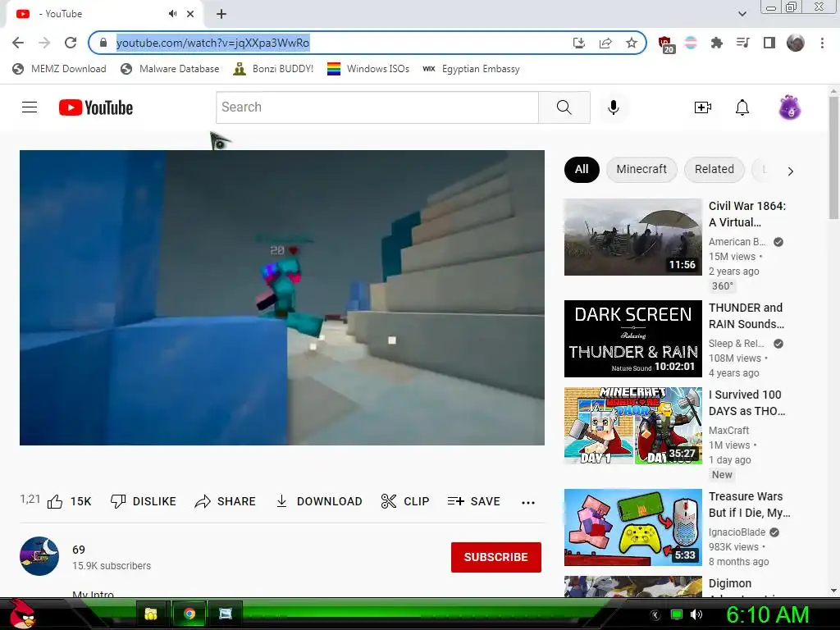Open I Survived 100 DAYS thumbnail
The height and width of the screenshot is (630, 840).
(632, 426)
